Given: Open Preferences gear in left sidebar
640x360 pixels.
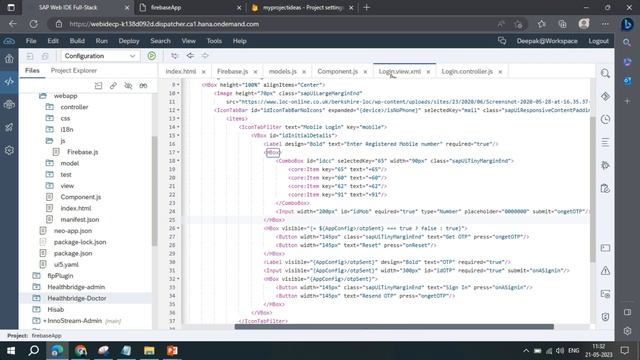Looking at the screenshot, I should click(x=9, y=151).
